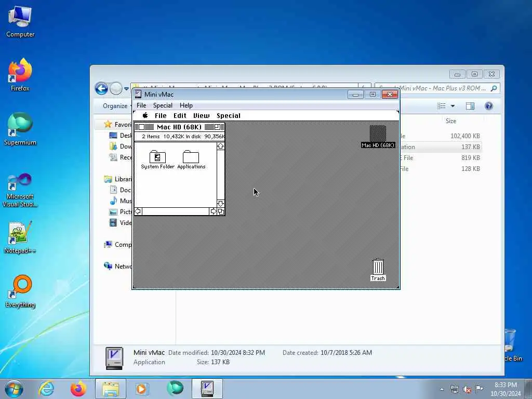
Task: Open the Notepad++ desktop shortcut
Action: tap(20, 237)
